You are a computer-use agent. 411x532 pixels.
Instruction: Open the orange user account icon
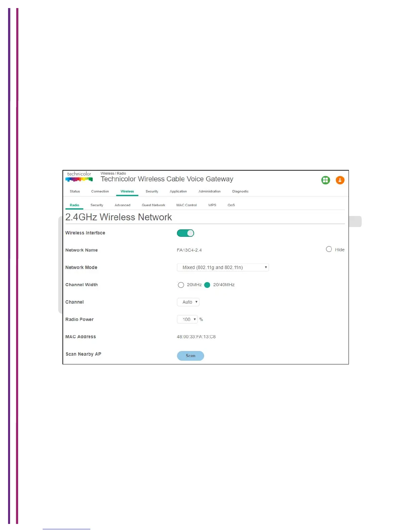tap(340, 180)
